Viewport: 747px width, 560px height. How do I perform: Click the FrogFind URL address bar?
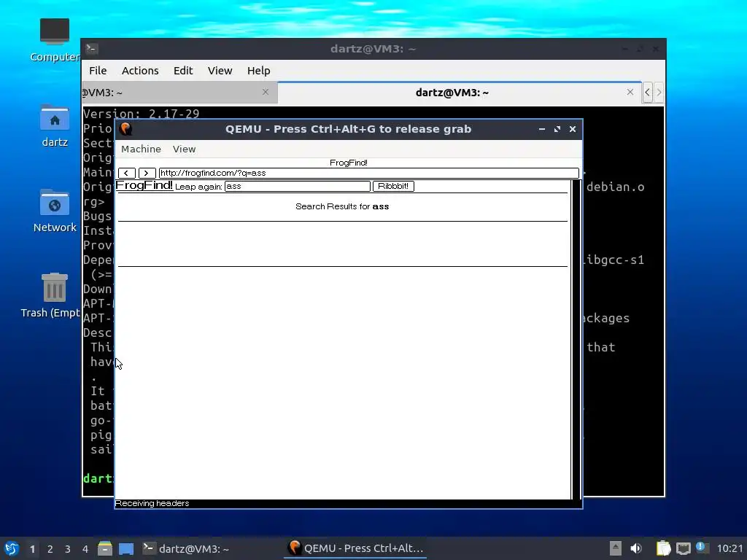368,173
